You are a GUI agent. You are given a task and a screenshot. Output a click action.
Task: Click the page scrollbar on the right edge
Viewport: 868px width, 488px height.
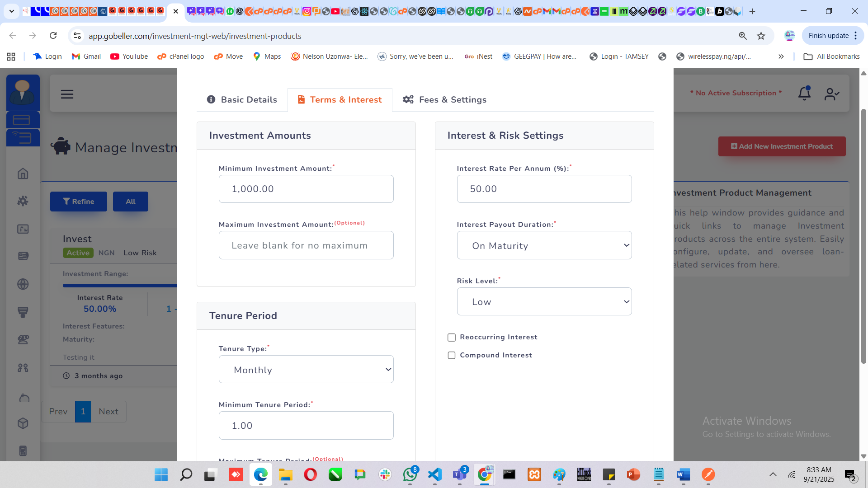click(863, 235)
